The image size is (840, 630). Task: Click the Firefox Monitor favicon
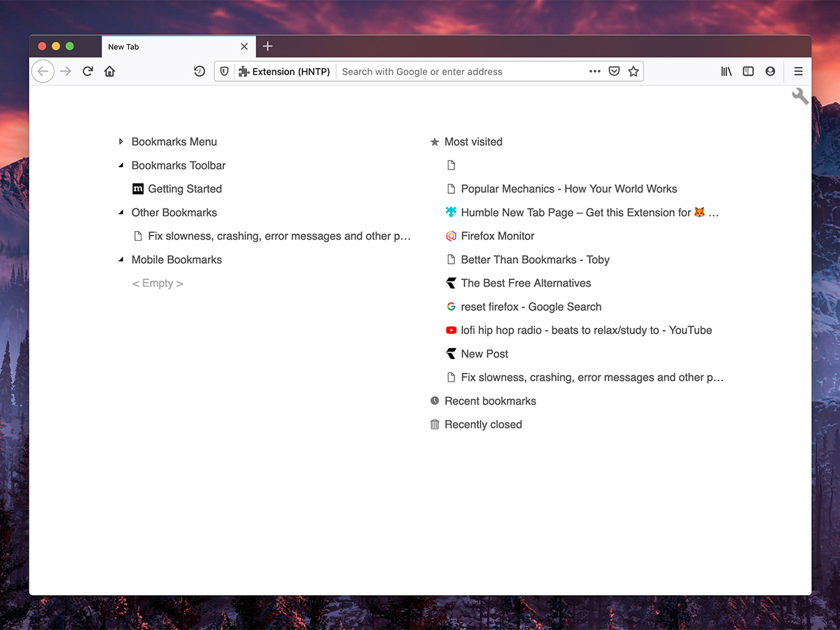click(x=451, y=236)
